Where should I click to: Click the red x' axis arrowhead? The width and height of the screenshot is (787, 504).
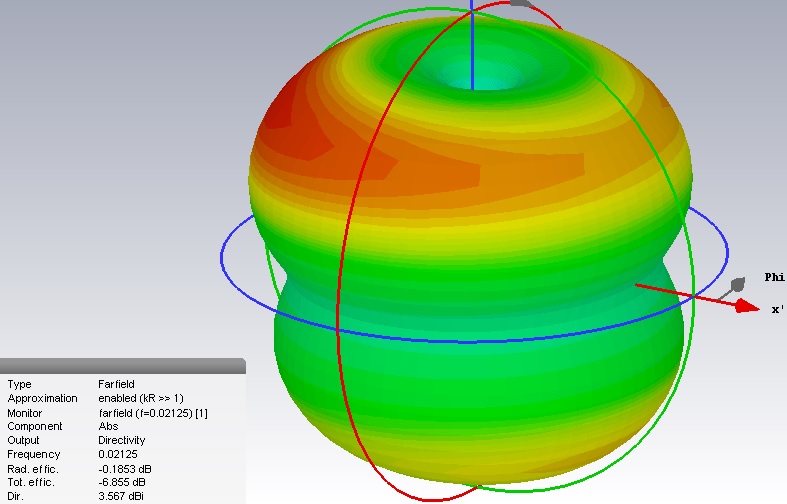click(x=747, y=306)
